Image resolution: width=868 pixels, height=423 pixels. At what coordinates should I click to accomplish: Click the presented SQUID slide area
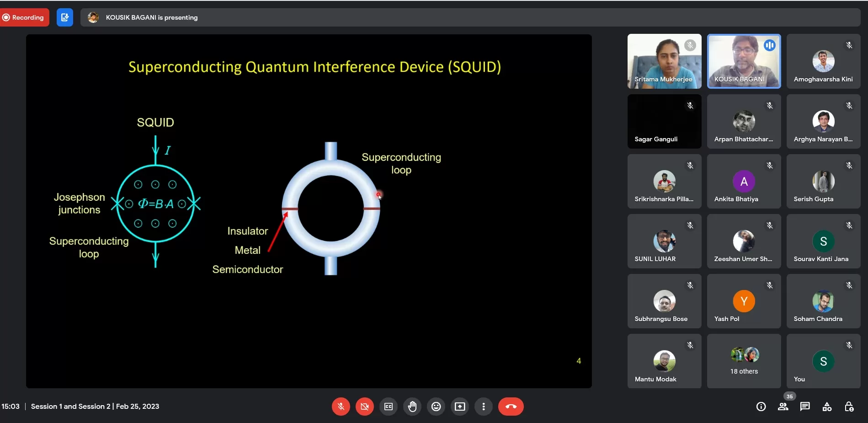pyautogui.click(x=309, y=211)
